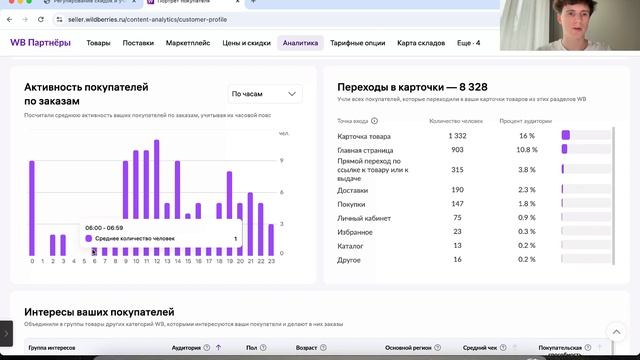Open a new browser tab with plus
The image size is (640, 360).
[x=253, y=2]
